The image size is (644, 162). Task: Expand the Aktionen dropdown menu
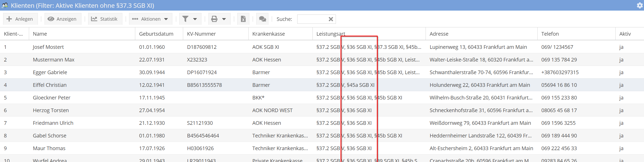[150, 19]
